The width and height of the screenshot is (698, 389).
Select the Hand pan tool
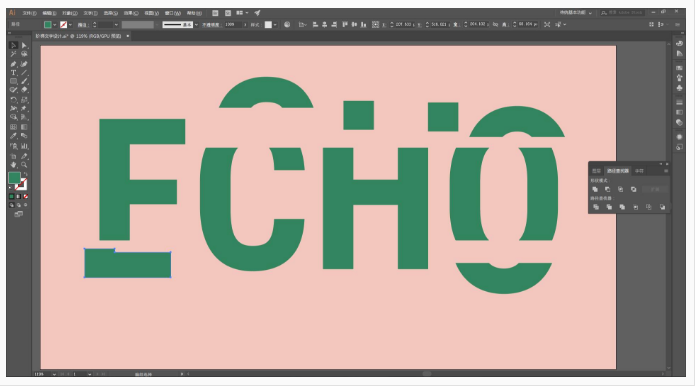pos(13,165)
